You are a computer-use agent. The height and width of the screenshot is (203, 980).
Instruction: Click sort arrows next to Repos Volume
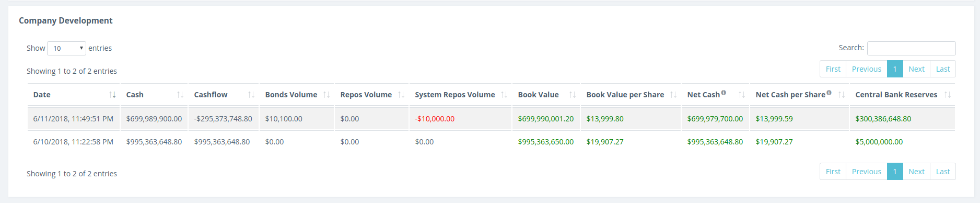401,95
